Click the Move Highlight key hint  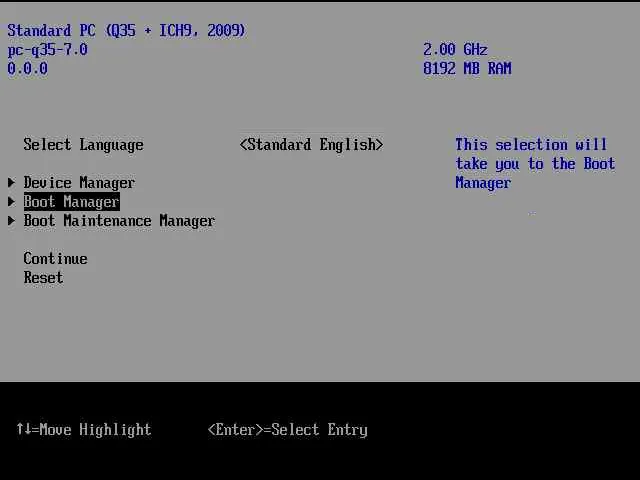[x=84, y=429]
